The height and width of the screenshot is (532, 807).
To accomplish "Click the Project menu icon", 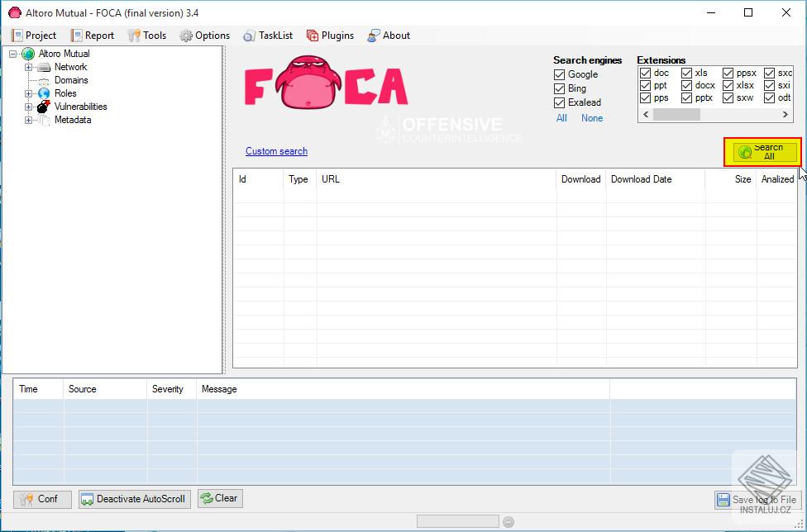I will click(x=17, y=36).
